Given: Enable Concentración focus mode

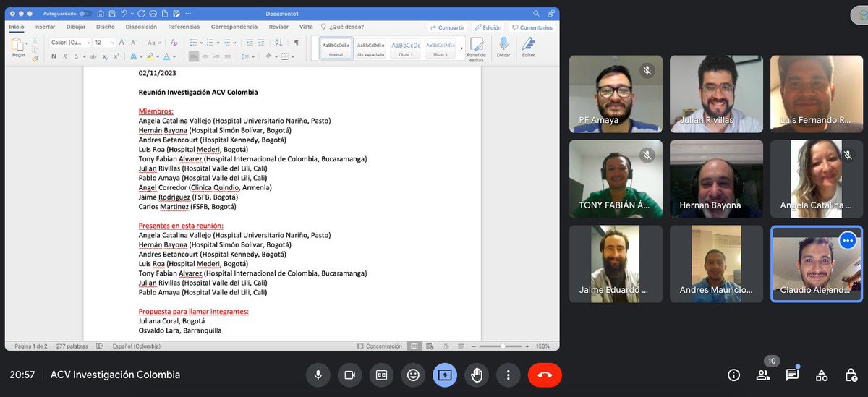Looking at the screenshot, I should [x=380, y=346].
